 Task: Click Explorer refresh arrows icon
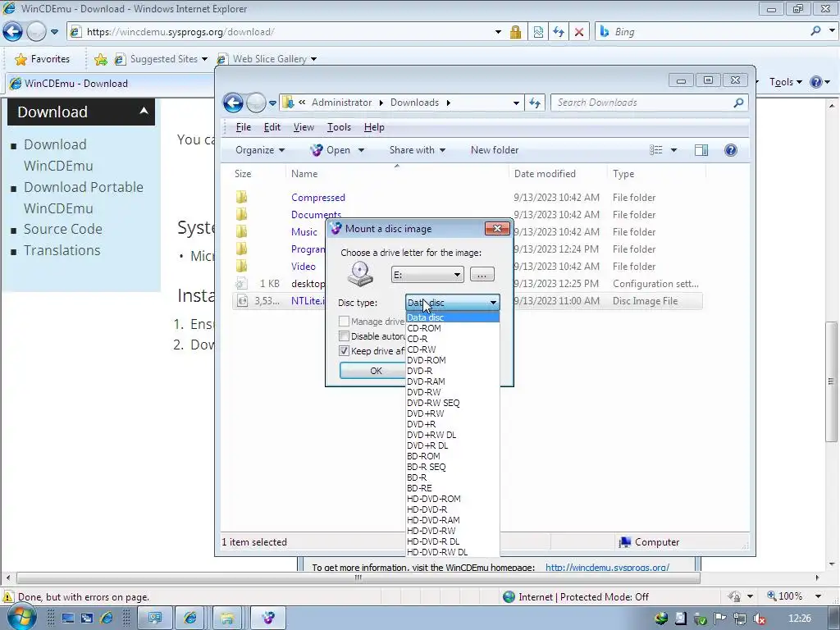535,103
